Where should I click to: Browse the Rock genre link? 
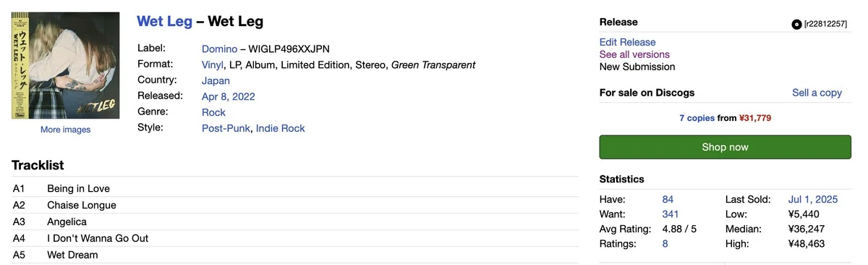pyautogui.click(x=213, y=113)
